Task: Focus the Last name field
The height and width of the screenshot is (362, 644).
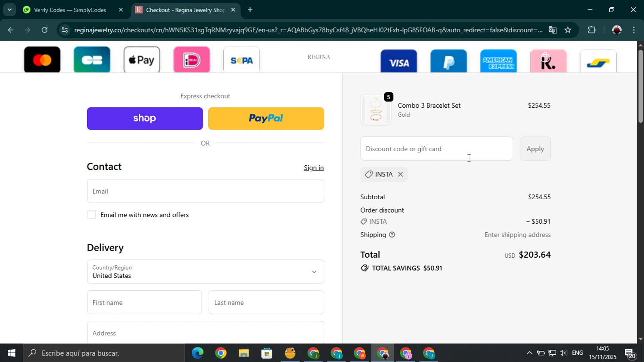Action: tap(266, 302)
